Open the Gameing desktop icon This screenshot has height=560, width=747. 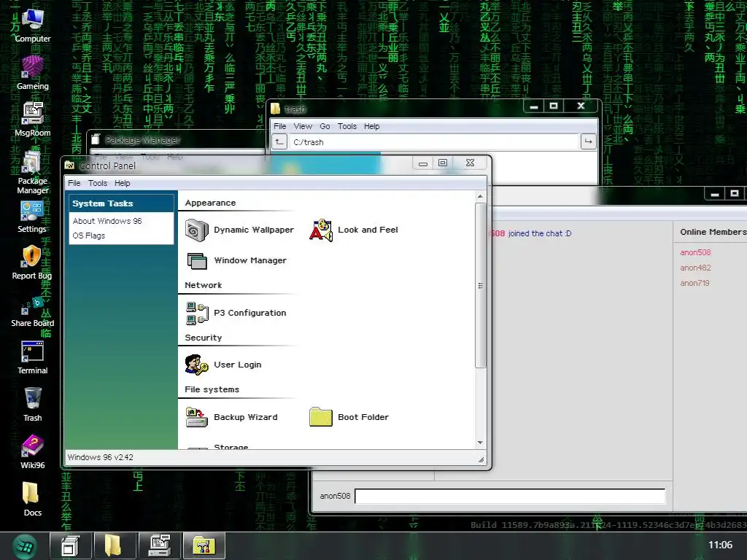click(x=32, y=73)
